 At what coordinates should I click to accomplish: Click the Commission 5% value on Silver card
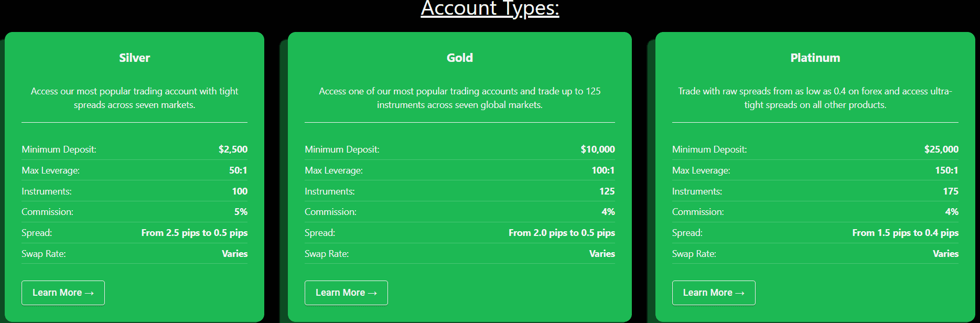[242, 211]
